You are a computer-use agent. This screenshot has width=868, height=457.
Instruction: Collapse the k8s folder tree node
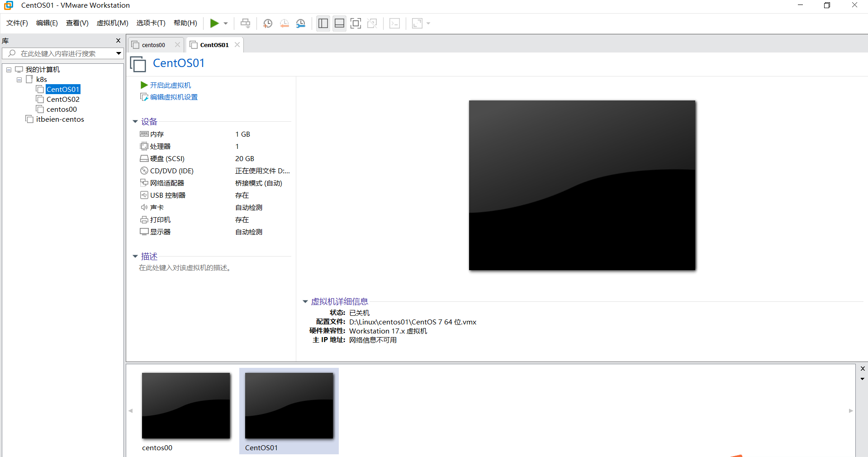point(19,80)
